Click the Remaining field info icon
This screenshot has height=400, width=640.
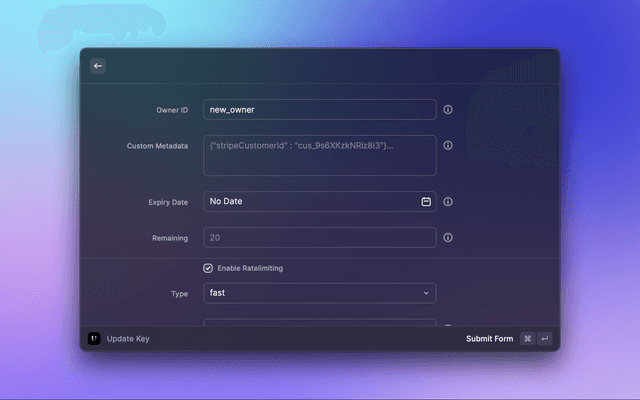[448, 238]
